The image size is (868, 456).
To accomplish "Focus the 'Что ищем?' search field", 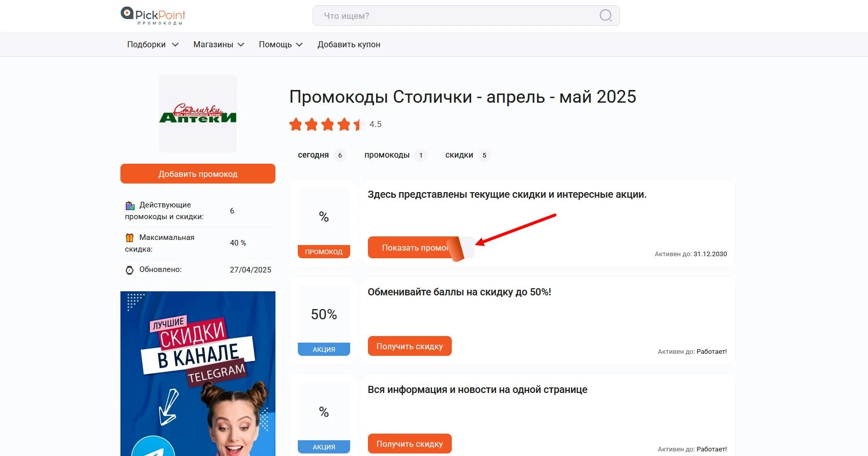I will click(x=466, y=16).
